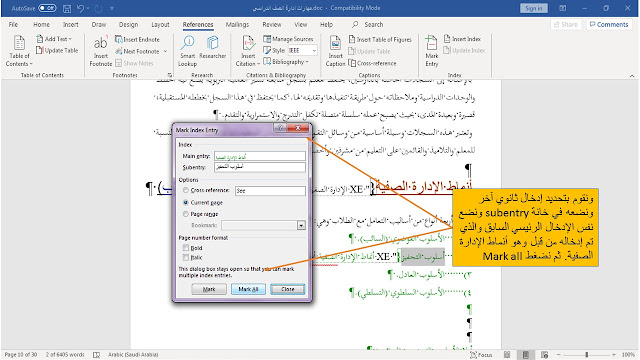Click Next Footnote

[138, 51]
